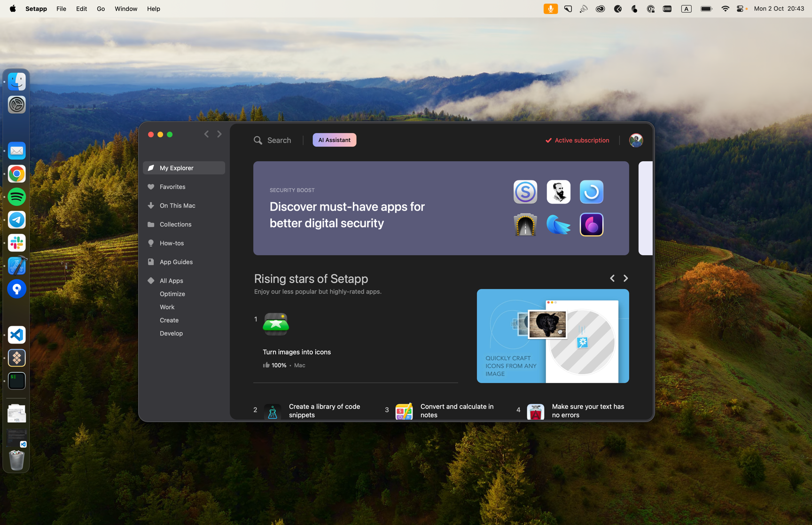Go back with the left navigation arrow
This screenshot has width=812, height=525.
tap(206, 134)
